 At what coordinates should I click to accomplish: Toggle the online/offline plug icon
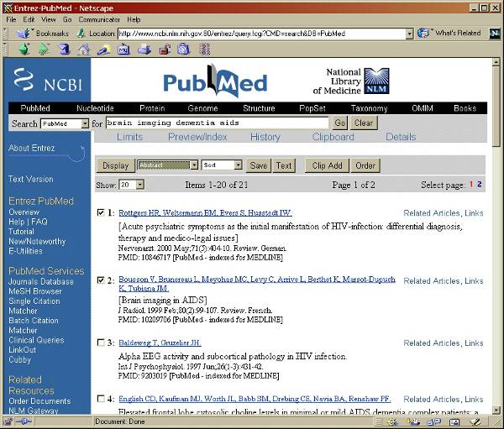tap(24, 421)
